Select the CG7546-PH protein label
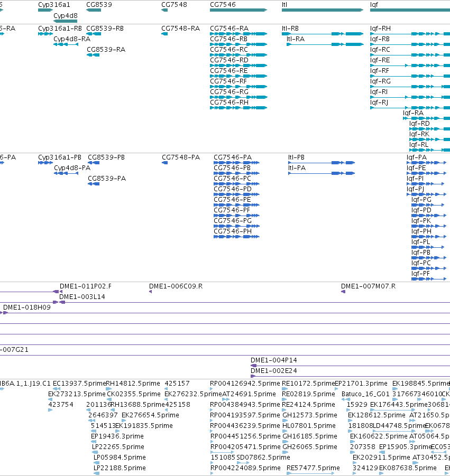450x476 pixels. [x=233, y=231]
